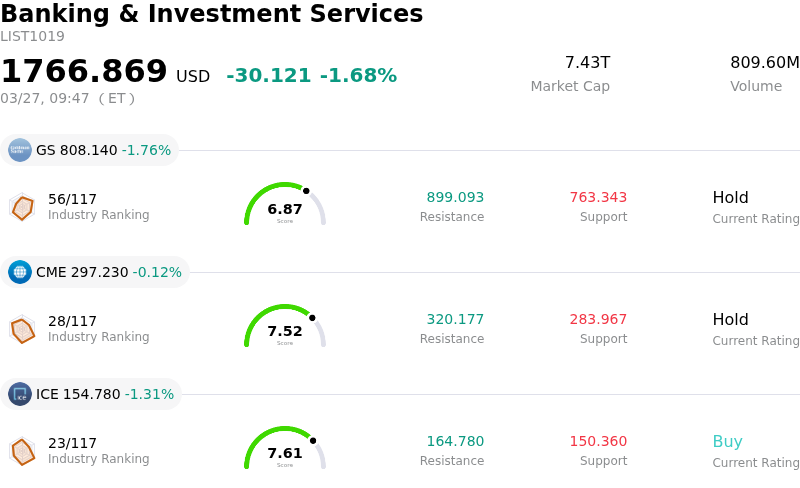
Task: Click the Banking & Investment Services title
Action: pyautogui.click(x=212, y=14)
